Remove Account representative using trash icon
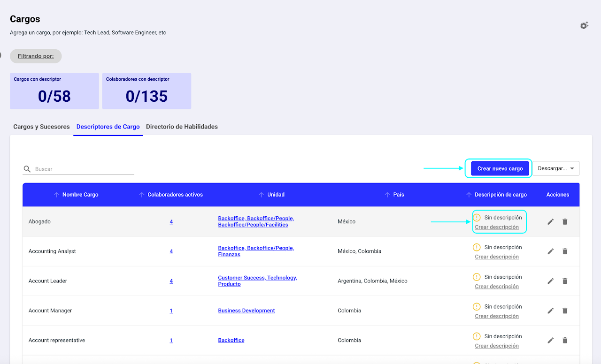 coord(565,341)
